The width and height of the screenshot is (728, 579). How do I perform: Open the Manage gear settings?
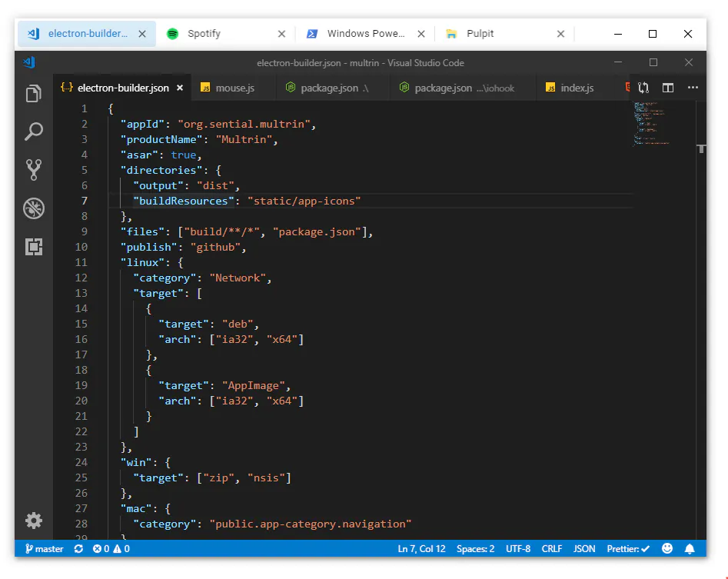(x=33, y=521)
